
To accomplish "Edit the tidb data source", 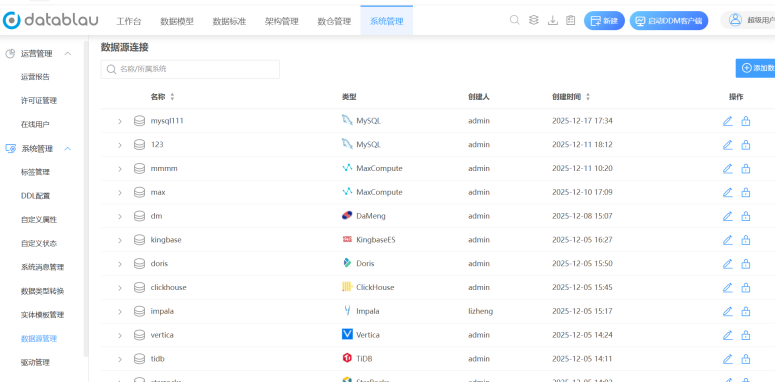I will [728, 359].
